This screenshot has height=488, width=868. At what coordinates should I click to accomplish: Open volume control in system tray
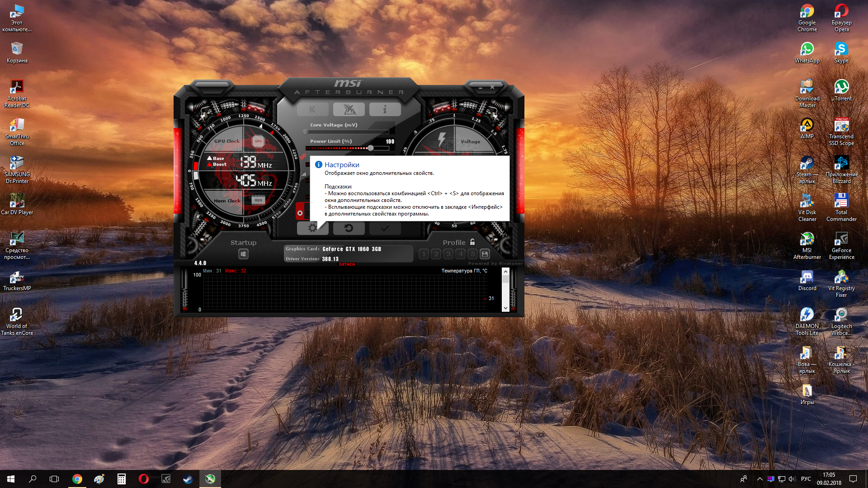pos(792,479)
